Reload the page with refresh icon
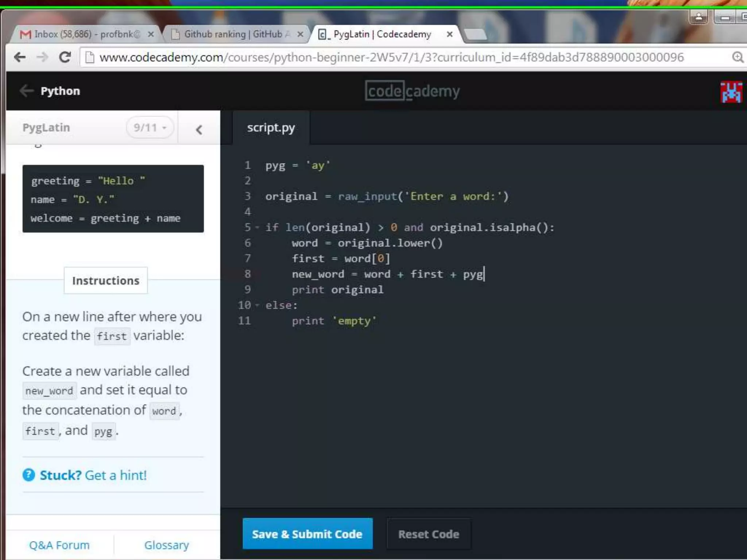This screenshot has height=560, width=747. (x=65, y=57)
